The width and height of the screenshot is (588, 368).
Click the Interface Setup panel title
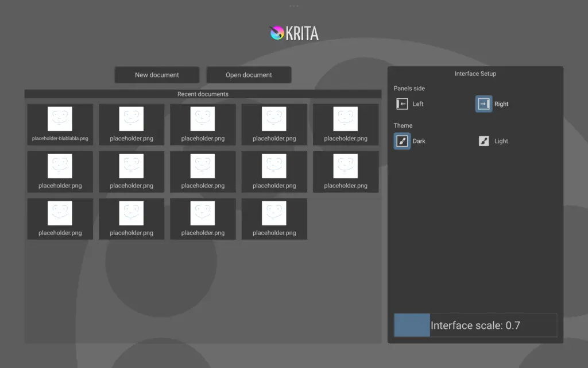pyautogui.click(x=475, y=74)
